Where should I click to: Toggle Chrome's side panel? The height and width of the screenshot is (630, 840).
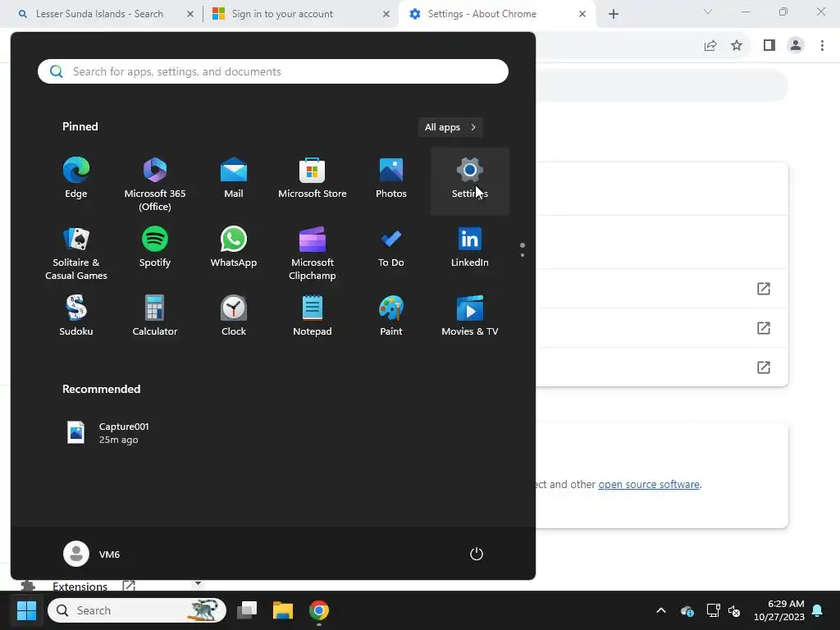769,46
